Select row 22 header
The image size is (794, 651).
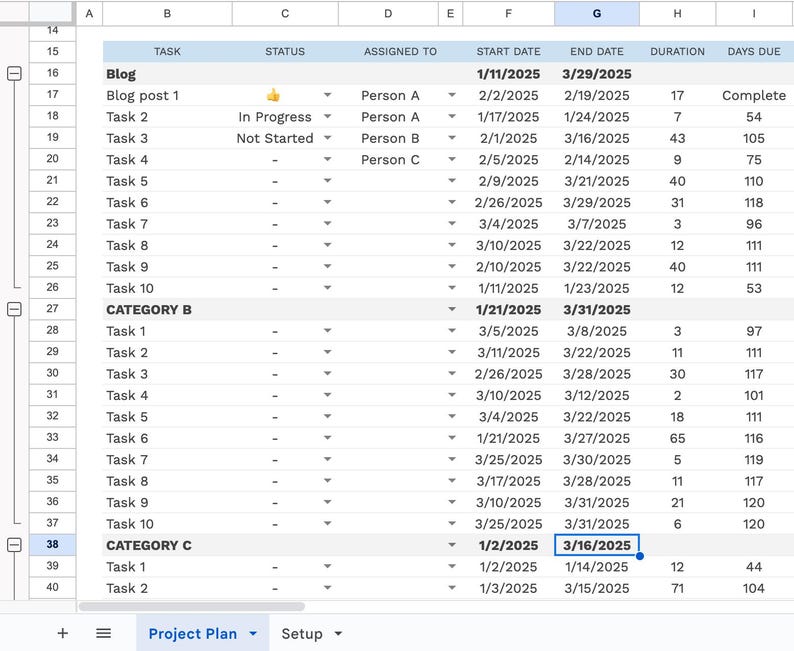click(x=53, y=202)
